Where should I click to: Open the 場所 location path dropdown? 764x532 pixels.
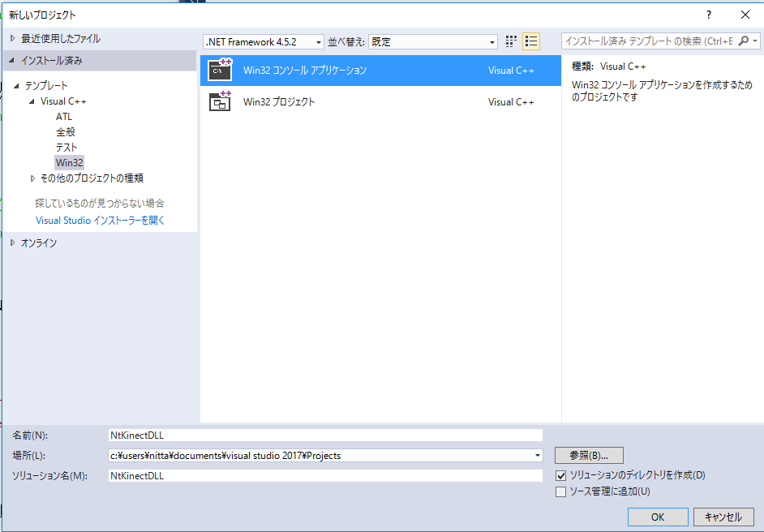pyautogui.click(x=537, y=456)
